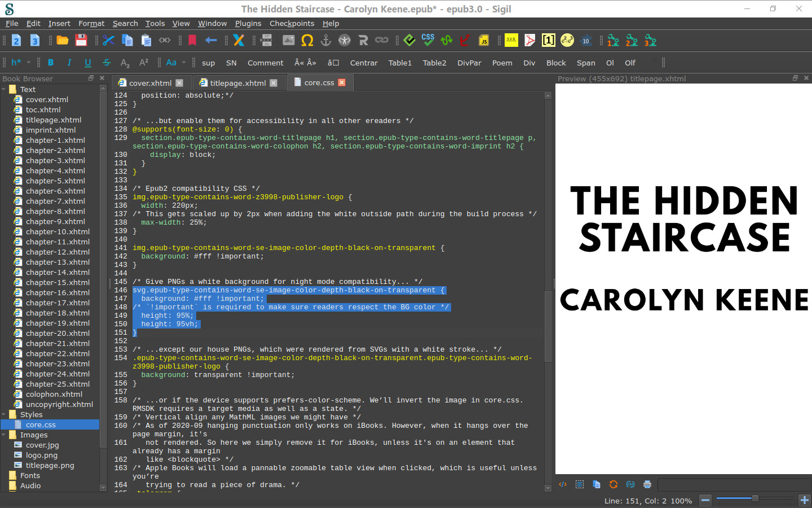Apply the Table2 clip button

[x=434, y=63]
